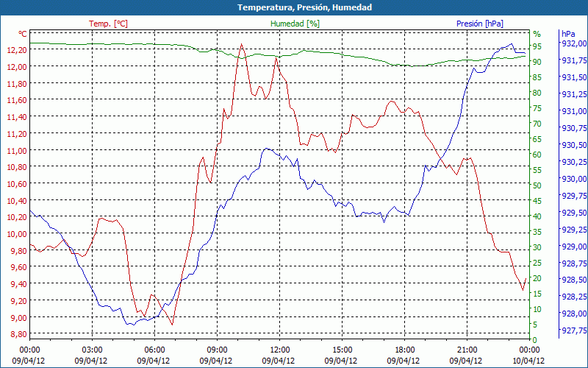This screenshot has width=588, height=368.
Task: Click pressure axis value '927,75'
Action: tap(573, 330)
